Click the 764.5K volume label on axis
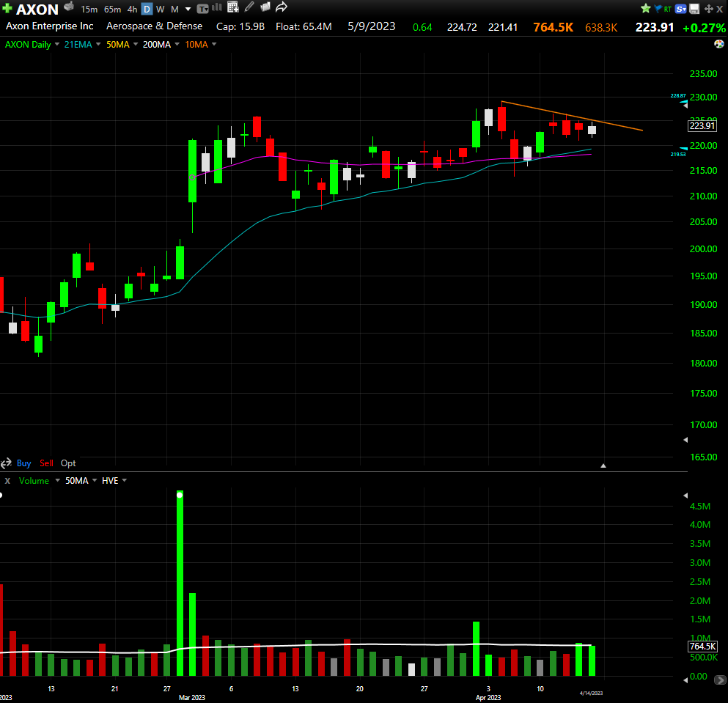Screen dimensions: 728x703 coord(702,647)
